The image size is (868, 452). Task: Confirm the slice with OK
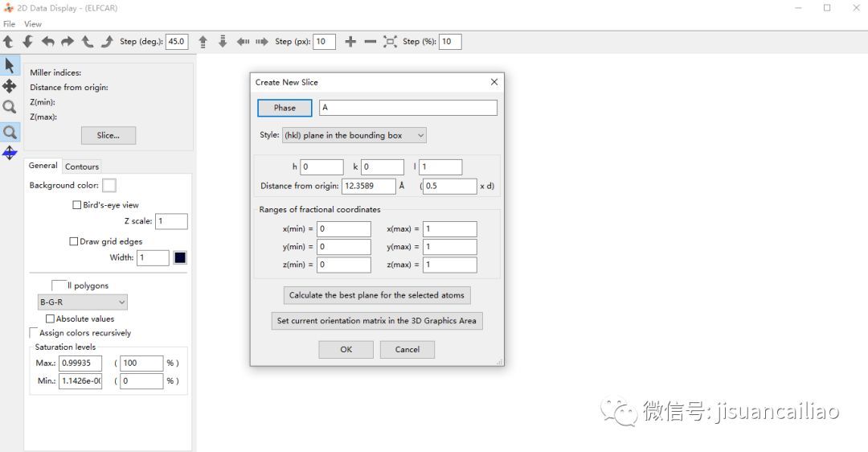coord(346,350)
